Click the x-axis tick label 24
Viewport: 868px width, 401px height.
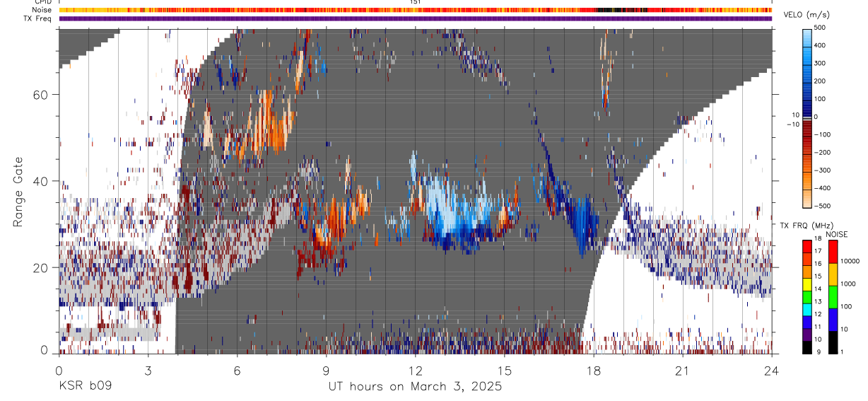[771, 370]
